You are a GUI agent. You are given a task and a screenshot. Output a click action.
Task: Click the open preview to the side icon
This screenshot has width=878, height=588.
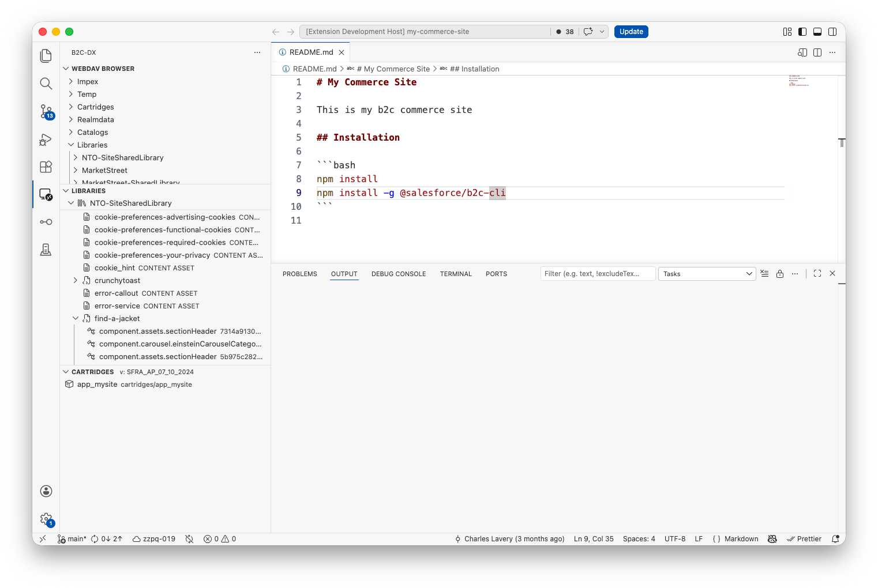[802, 52]
